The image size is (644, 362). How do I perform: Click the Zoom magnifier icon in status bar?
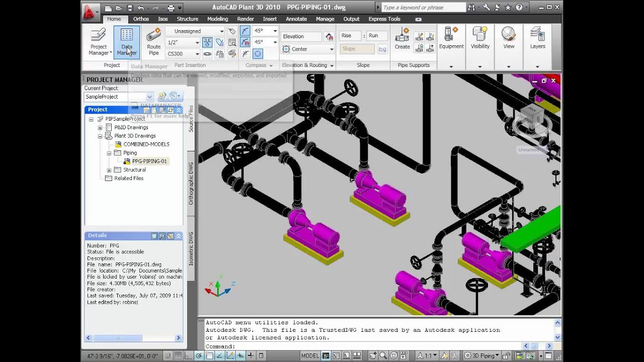click(383, 355)
